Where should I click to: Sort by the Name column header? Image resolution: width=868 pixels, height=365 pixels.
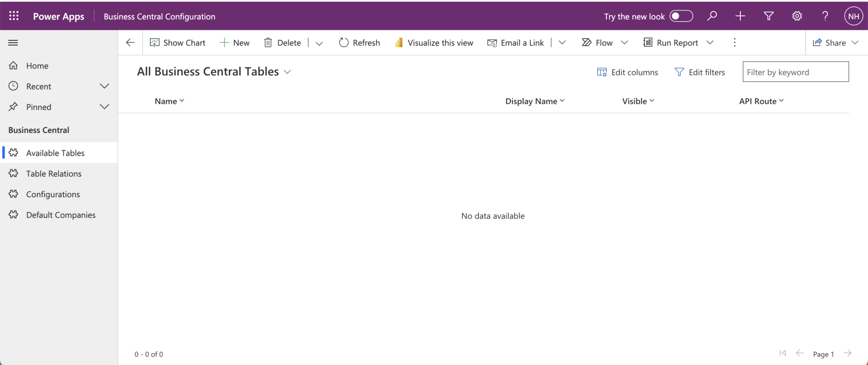[169, 101]
